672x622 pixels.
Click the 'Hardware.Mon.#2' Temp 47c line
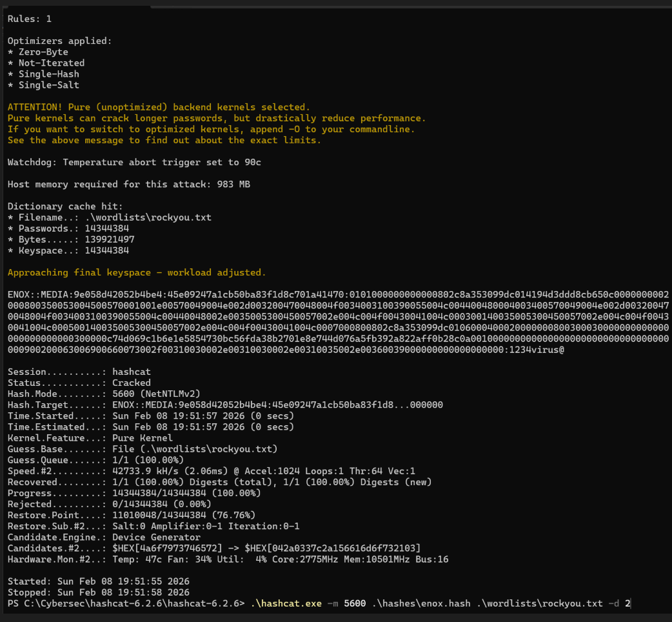(228, 559)
